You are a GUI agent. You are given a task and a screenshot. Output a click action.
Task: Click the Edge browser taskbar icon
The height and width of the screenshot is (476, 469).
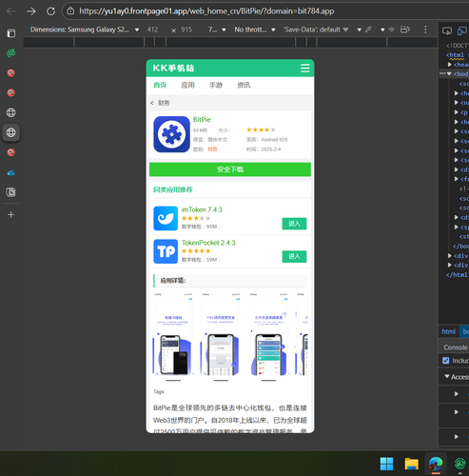click(x=436, y=464)
